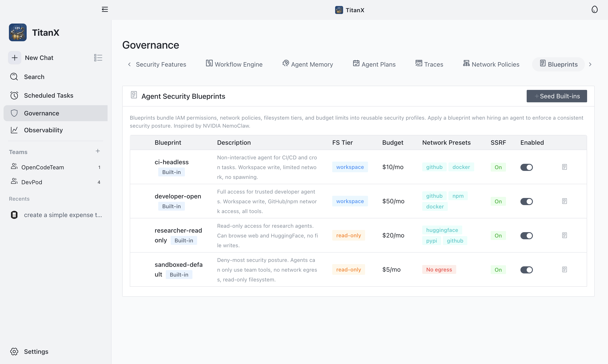The height and width of the screenshot is (364, 608).
Task: Click the right chevron after Blueprints
Action: pos(590,64)
